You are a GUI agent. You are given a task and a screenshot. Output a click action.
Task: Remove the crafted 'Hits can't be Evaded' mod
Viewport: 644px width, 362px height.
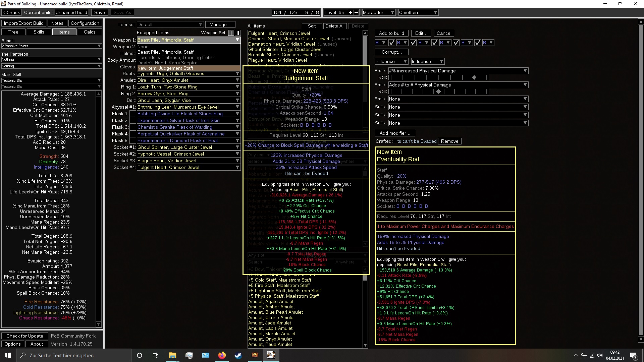[x=449, y=141]
